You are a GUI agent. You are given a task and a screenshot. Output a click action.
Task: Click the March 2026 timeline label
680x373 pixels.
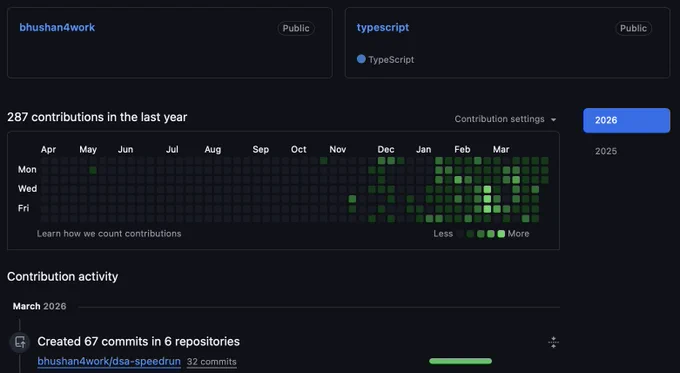[39, 306]
